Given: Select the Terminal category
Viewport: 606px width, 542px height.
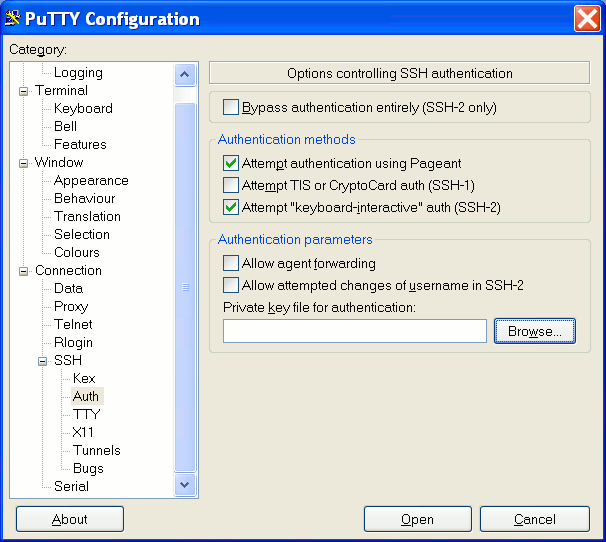Looking at the screenshot, I should pos(61,90).
